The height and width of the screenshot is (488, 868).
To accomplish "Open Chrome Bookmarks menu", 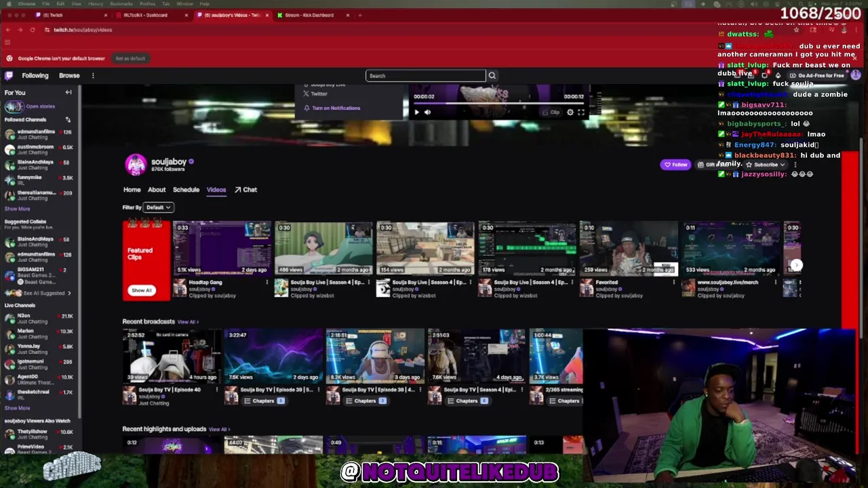I will pos(121,3).
